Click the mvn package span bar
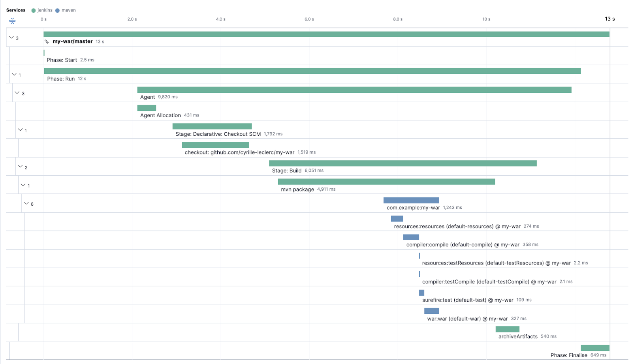This screenshot has width=632, height=364. pyautogui.click(x=386, y=182)
